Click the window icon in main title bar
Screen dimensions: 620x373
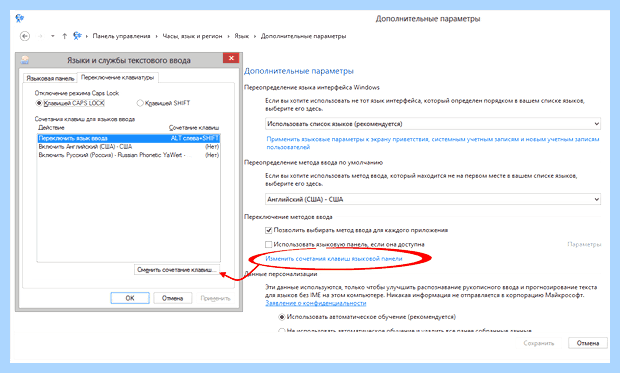click(20, 18)
